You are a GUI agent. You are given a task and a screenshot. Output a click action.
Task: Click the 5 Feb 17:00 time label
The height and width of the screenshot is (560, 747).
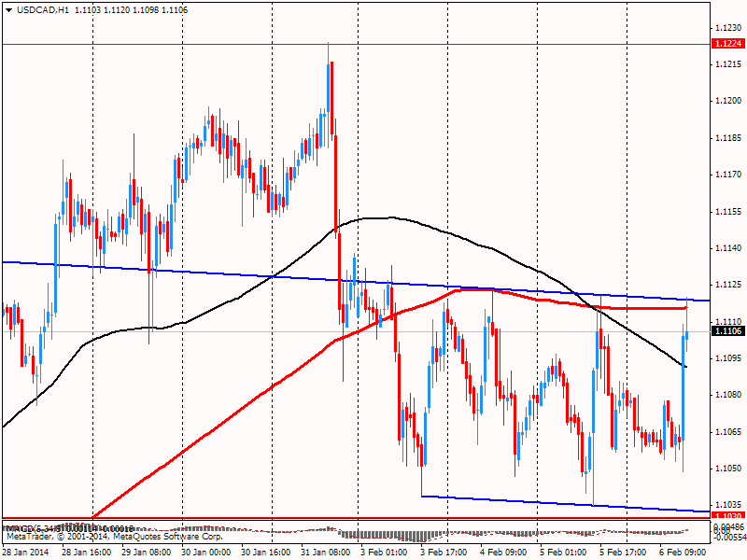pos(623,553)
